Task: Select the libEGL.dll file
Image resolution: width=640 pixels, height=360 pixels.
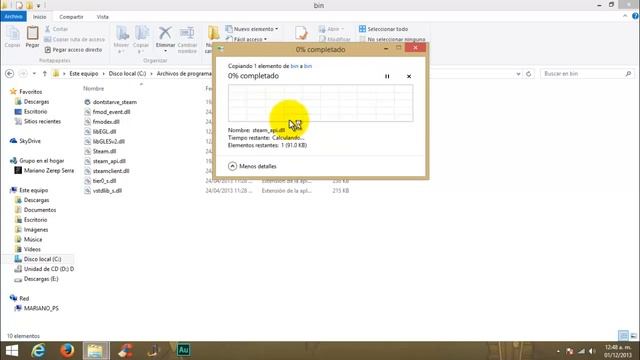Action: coord(100,131)
